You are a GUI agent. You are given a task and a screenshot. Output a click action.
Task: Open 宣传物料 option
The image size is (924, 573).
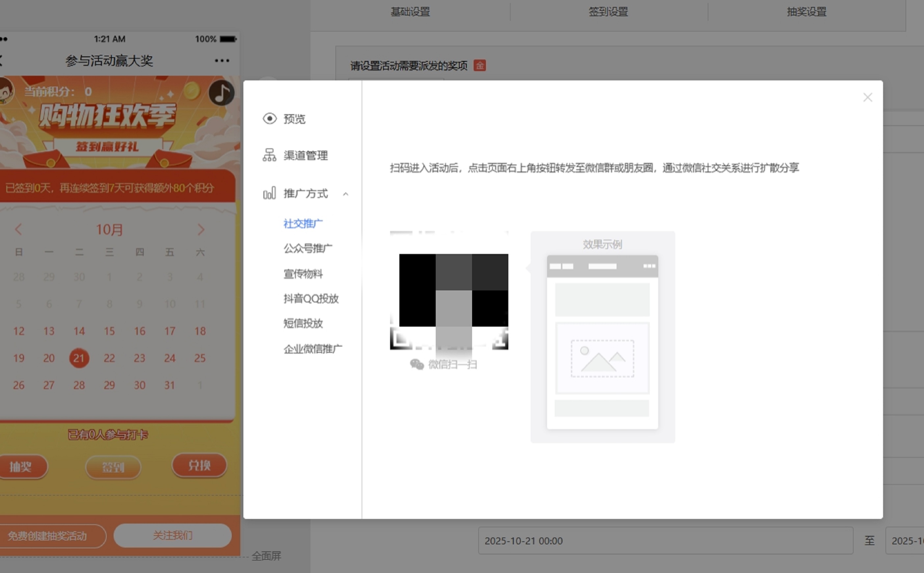[303, 274]
